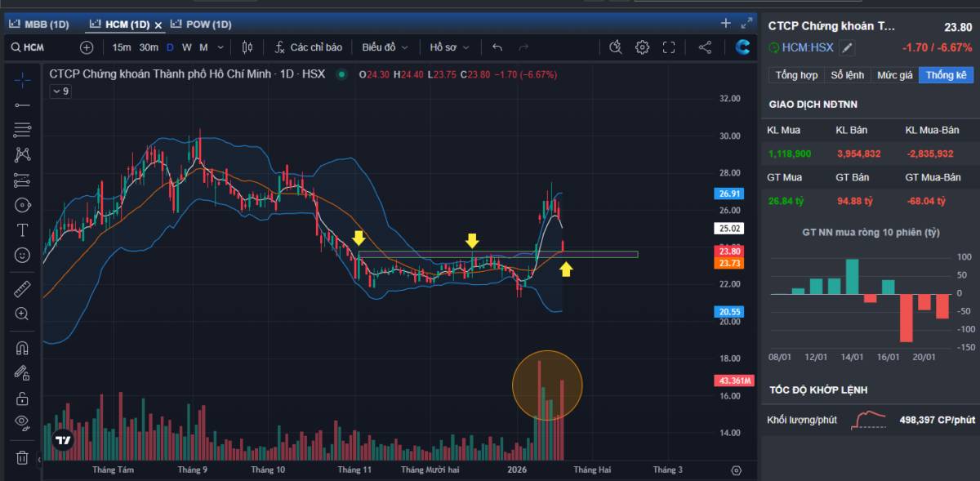Click the zoom in magnifier tool
The width and height of the screenshot is (980, 481).
22,314
